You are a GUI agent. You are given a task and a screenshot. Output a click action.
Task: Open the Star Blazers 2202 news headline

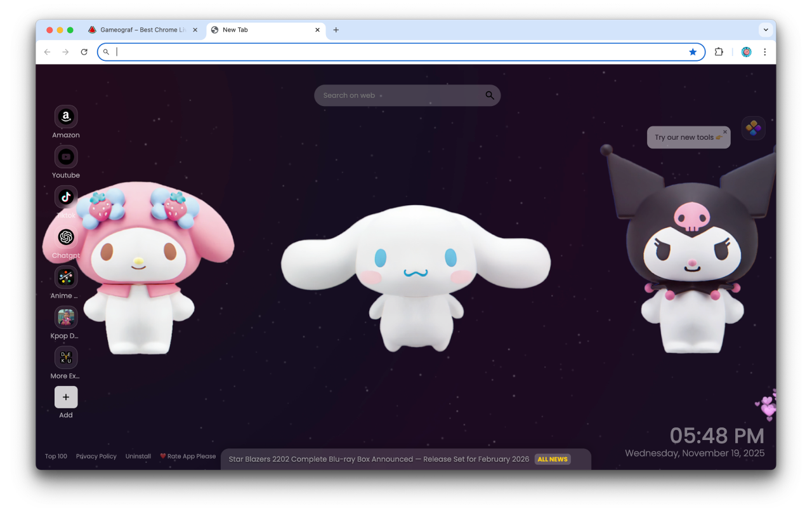point(379,459)
